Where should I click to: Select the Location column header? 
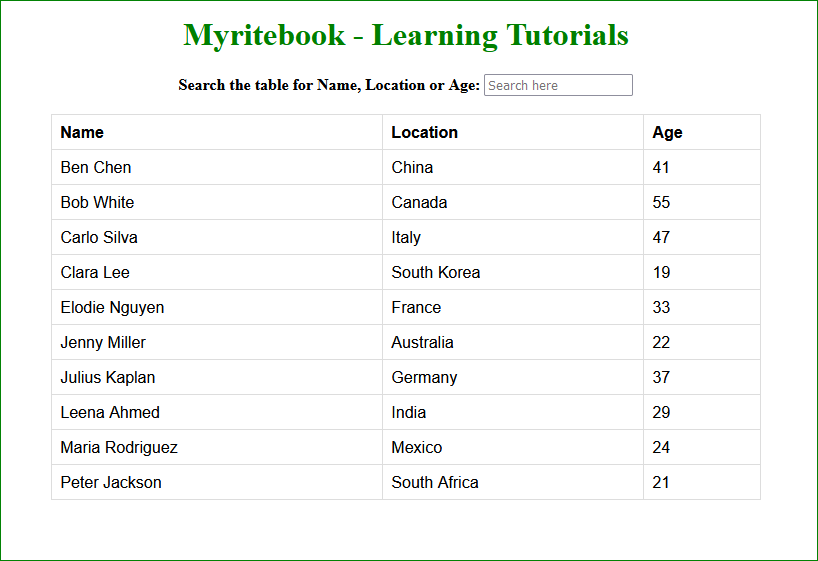click(424, 132)
